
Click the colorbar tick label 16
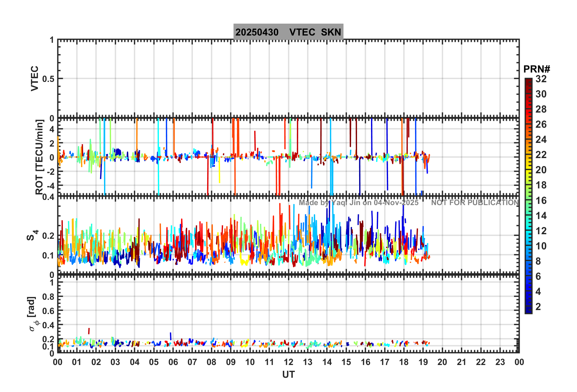click(541, 201)
